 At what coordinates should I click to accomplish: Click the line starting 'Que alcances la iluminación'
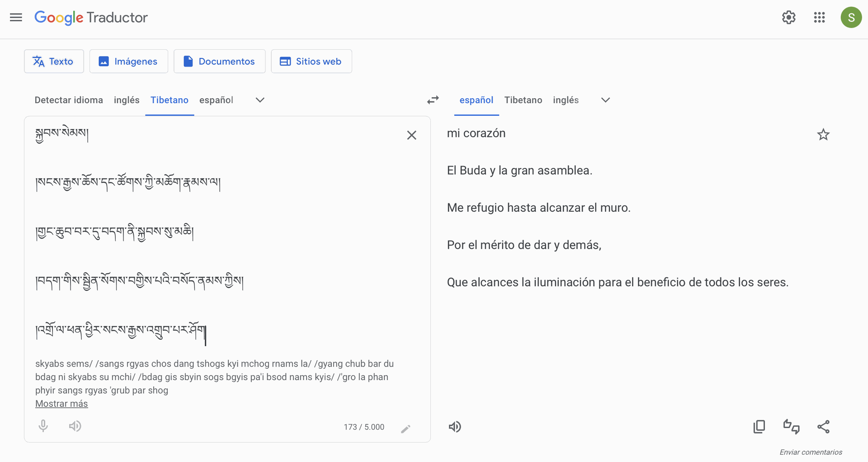pyautogui.click(x=618, y=282)
